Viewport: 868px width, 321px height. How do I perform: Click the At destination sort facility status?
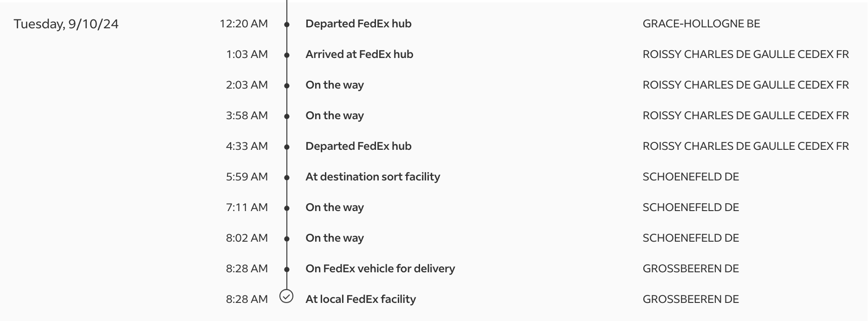(x=373, y=177)
